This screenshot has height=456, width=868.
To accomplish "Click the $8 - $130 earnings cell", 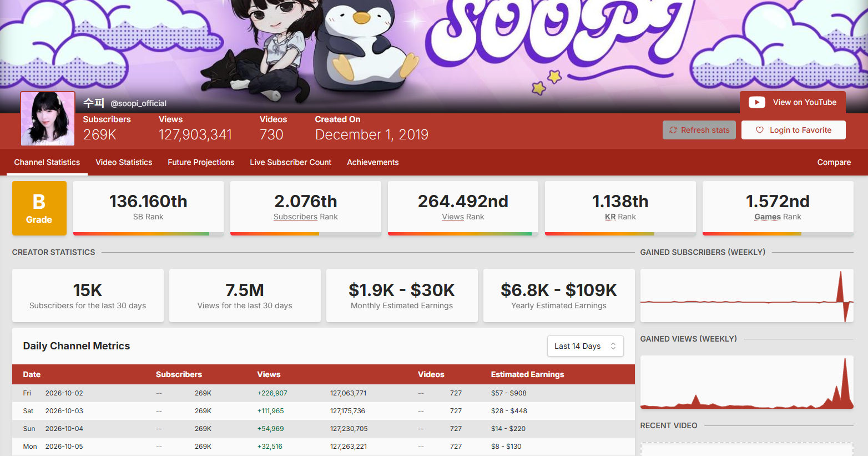I will tap(506, 447).
